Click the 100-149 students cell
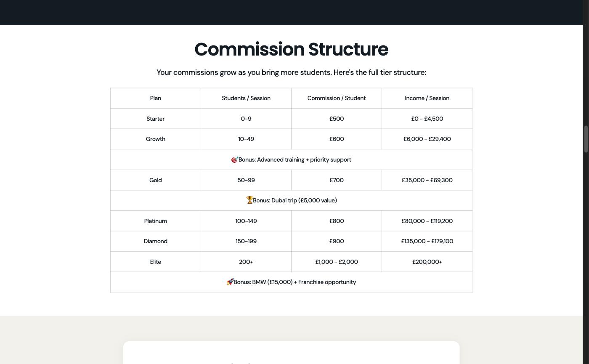The width and height of the screenshot is (589, 364). click(x=246, y=221)
